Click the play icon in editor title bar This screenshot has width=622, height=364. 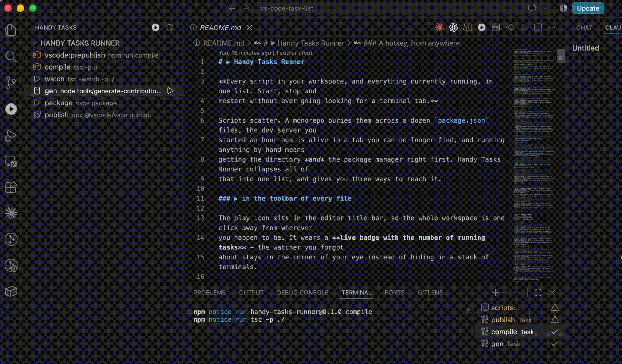coord(482,27)
